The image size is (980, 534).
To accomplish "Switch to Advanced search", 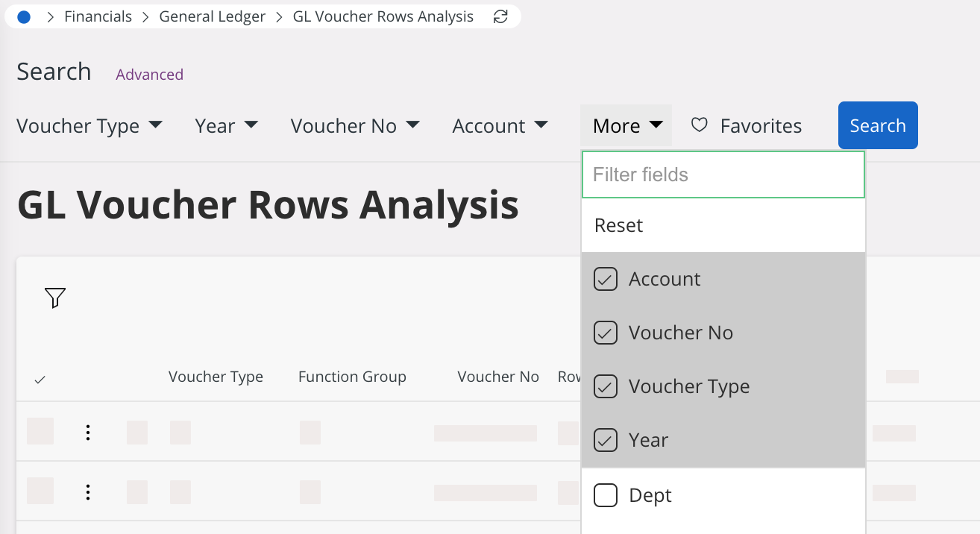I will point(149,75).
